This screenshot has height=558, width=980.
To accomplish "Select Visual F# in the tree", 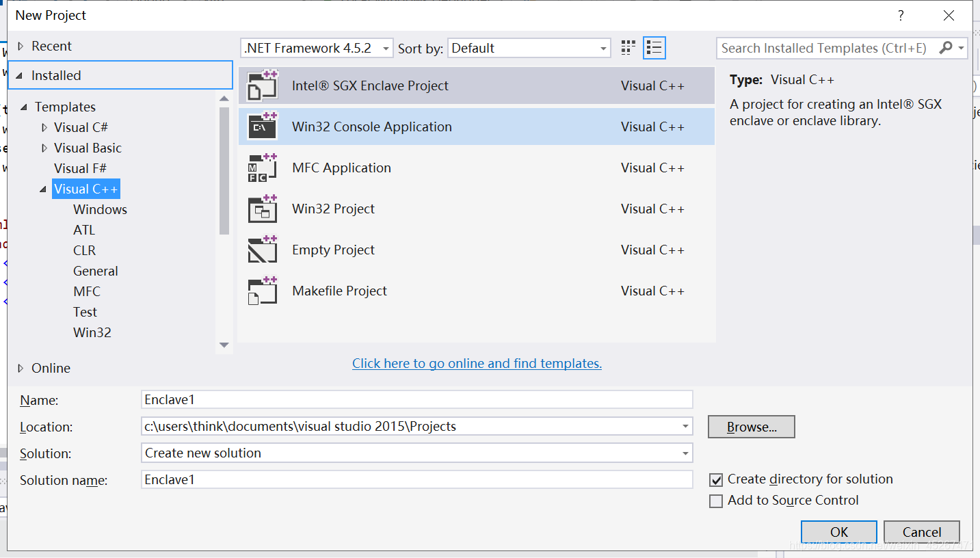I will (81, 168).
